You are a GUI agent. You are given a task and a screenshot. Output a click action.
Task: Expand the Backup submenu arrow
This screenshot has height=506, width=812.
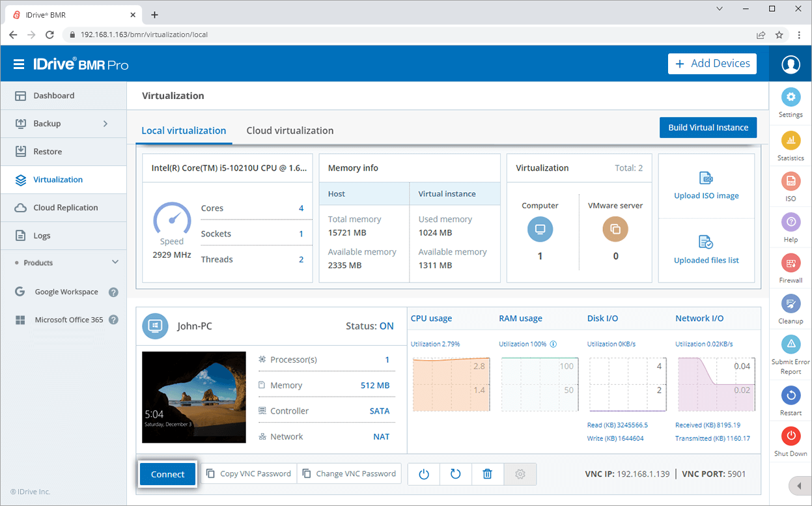click(x=105, y=124)
